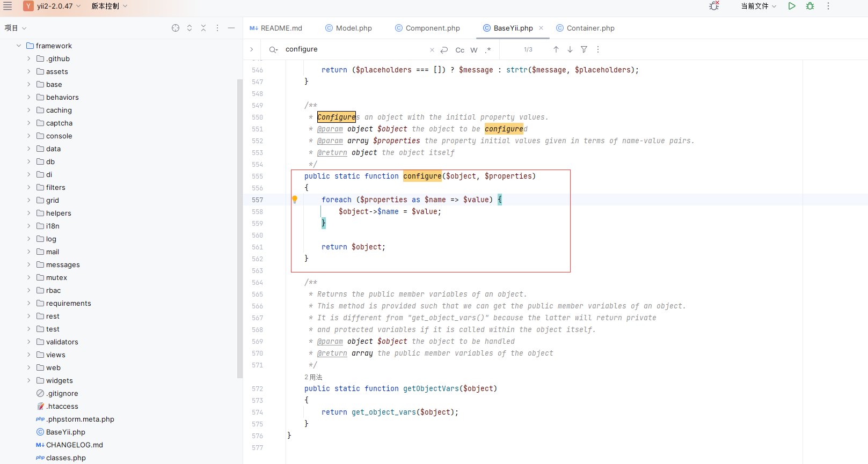Jump to next search occurrence
868x464 pixels.
tap(570, 49)
